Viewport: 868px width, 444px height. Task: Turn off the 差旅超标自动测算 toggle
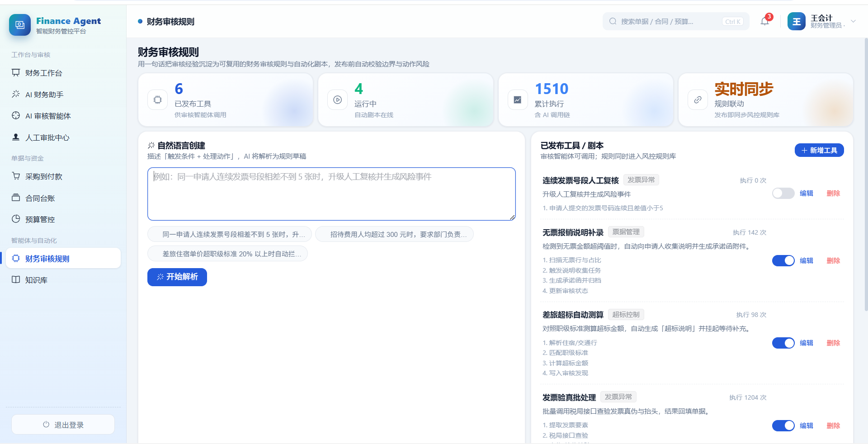[x=783, y=343]
